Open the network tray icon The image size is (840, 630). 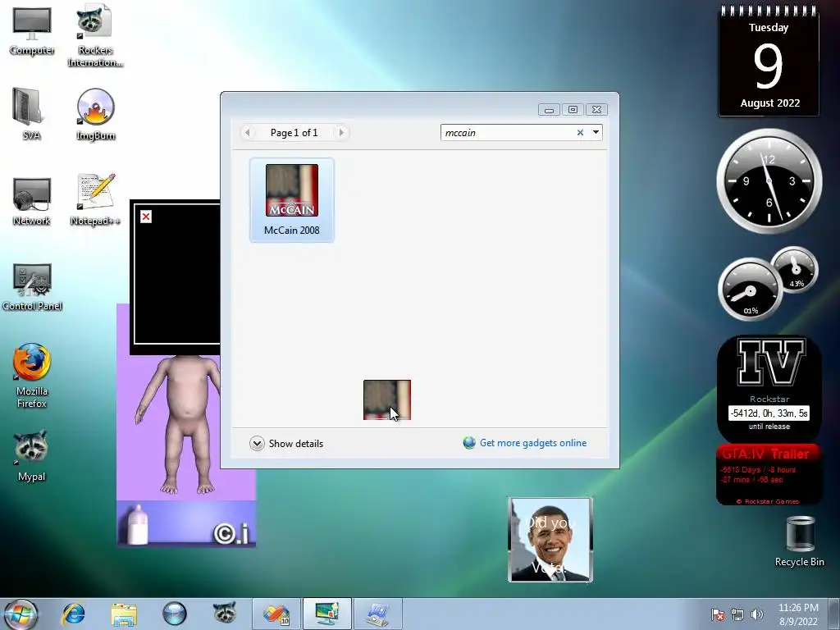pos(737,614)
